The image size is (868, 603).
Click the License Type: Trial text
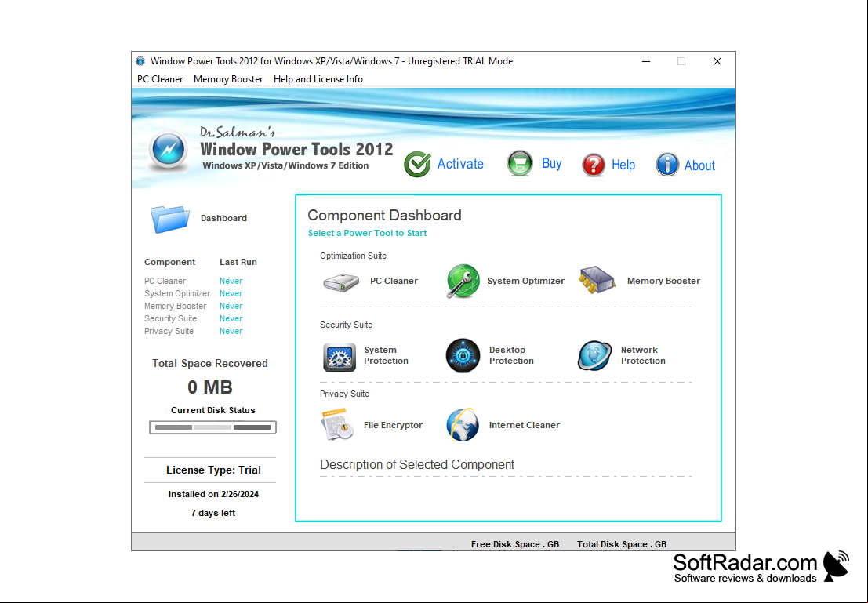click(x=214, y=470)
